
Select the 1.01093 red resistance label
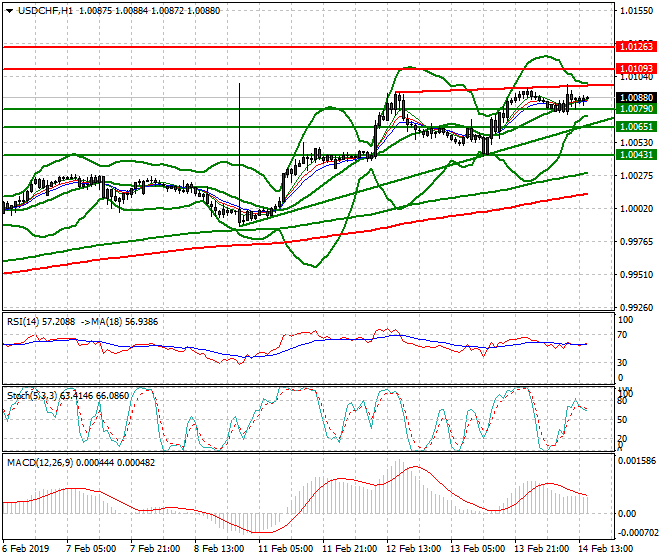(636, 68)
